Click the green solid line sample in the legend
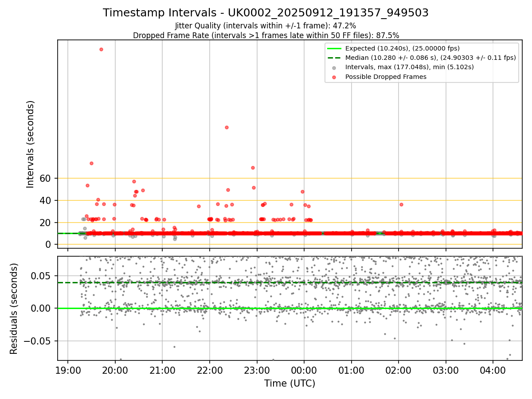Viewport: 532px width, 399px height. click(x=334, y=49)
